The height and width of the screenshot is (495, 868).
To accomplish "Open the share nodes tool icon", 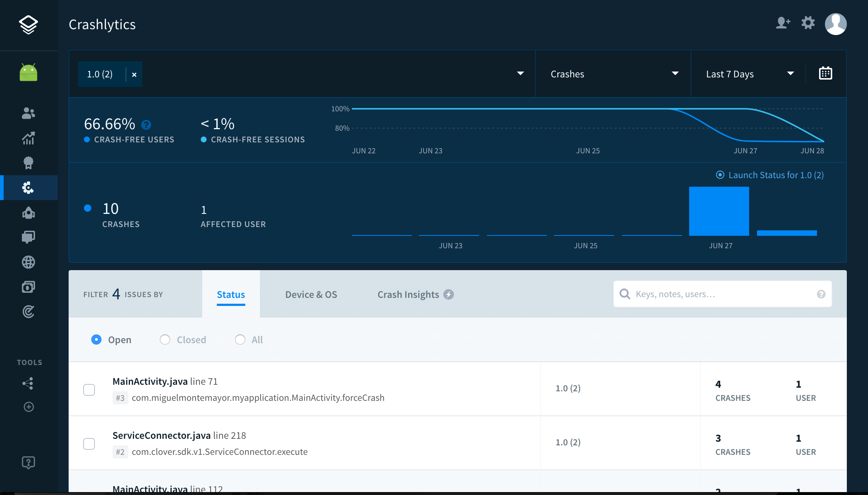I will coord(28,384).
